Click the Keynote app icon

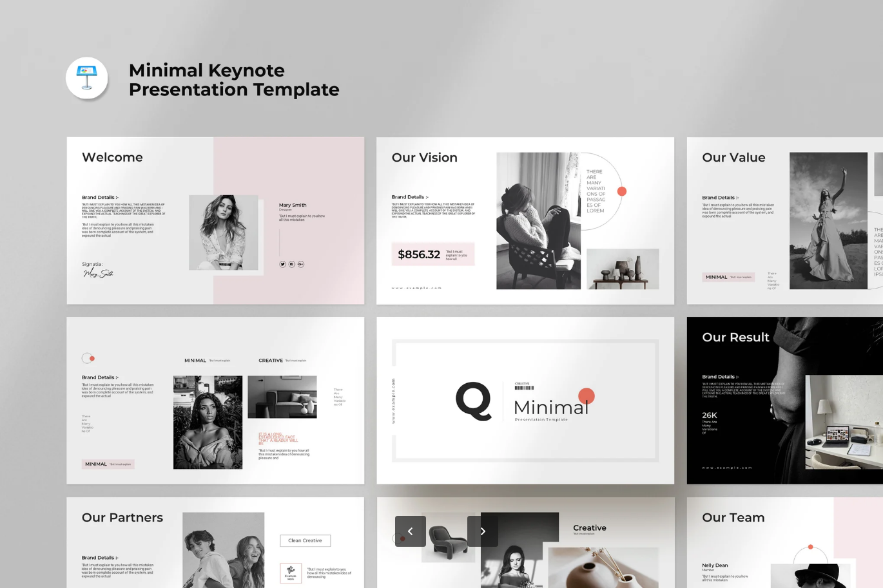(87, 79)
